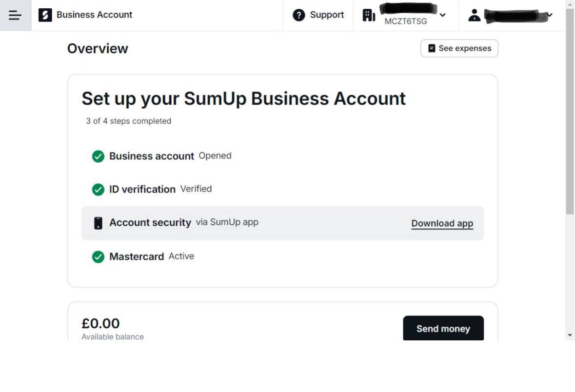Viewport: 575px width, 392px height.
Task: Click the business building icon
Action: coord(369,15)
